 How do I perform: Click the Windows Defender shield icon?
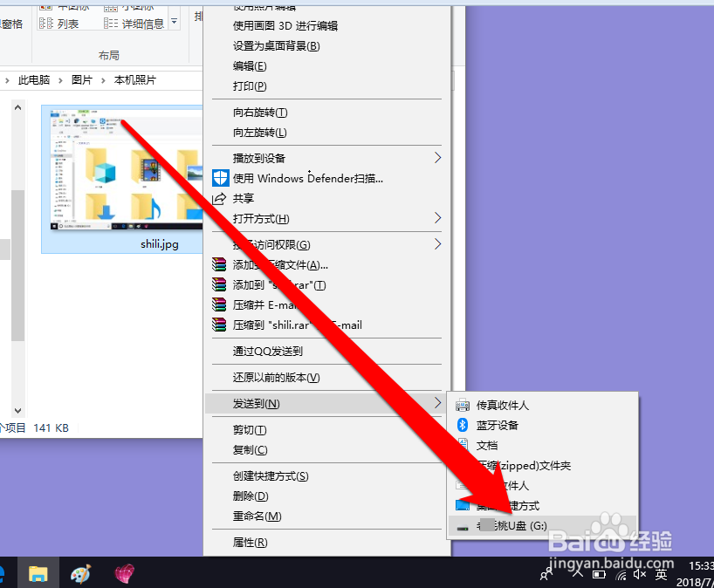[219, 177]
